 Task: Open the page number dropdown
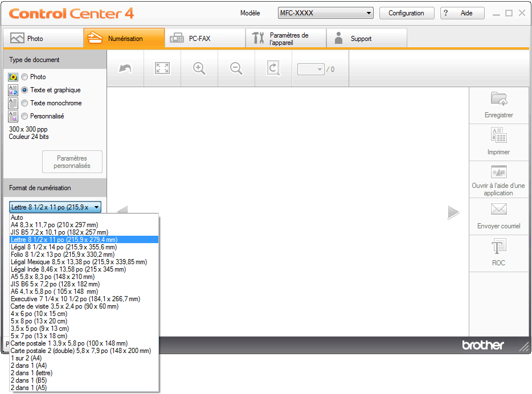pyautogui.click(x=311, y=69)
